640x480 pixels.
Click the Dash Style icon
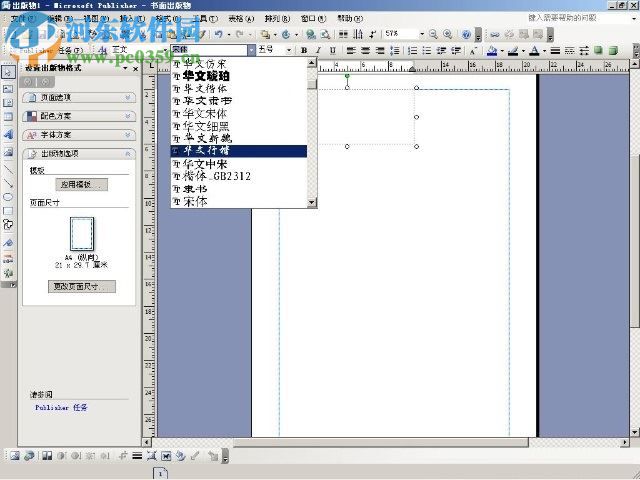click(570, 51)
